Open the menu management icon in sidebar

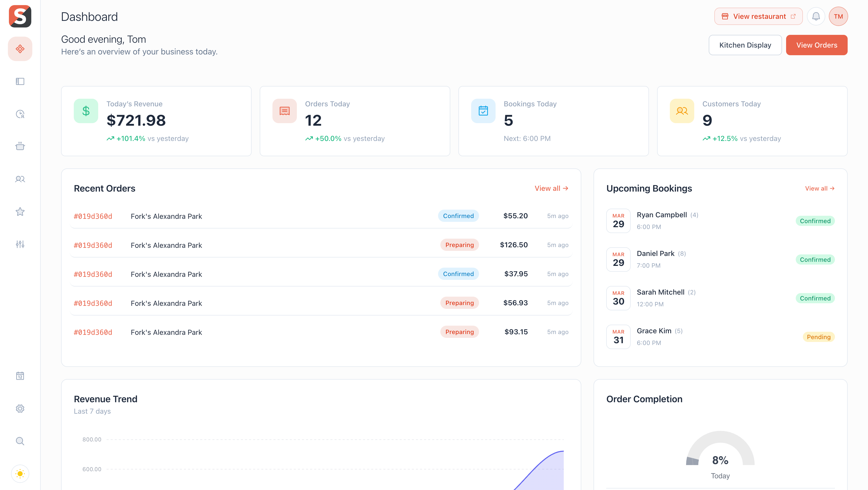coord(20,81)
